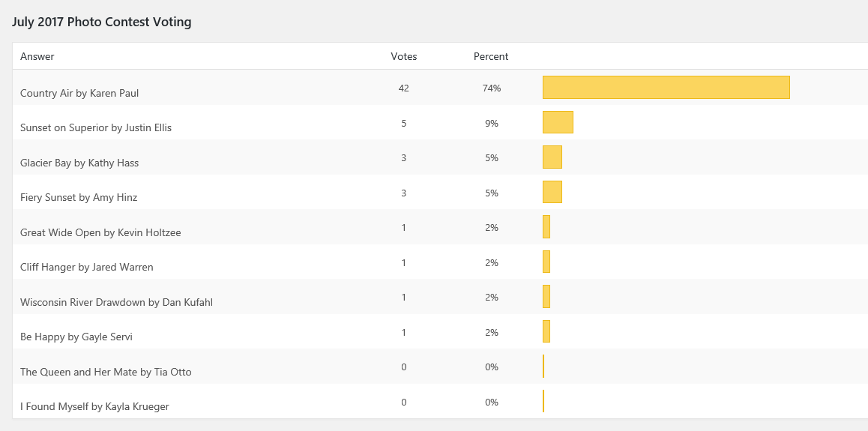Click the 2% bar for Be Happy
Image resolution: width=868 pixels, height=431 pixels.
(x=546, y=331)
